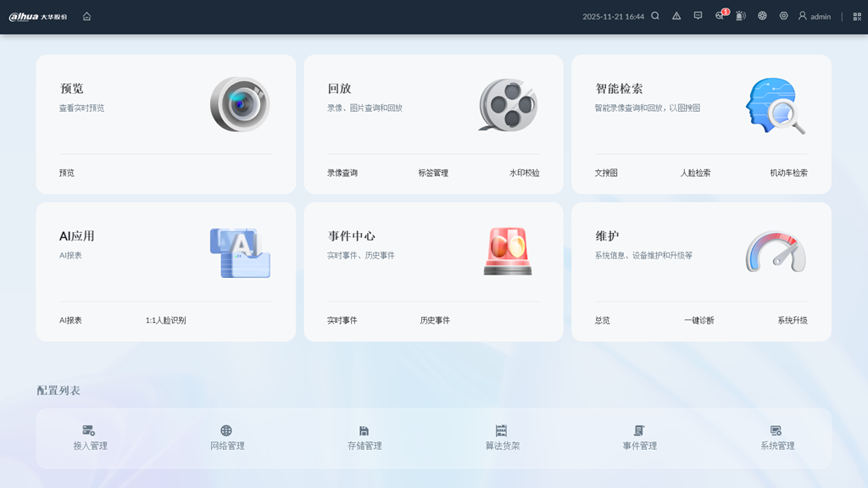Select 一键诊断 in the 维护 card
The image size is (868, 488).
pyautogui.click(x=699, y=320)
